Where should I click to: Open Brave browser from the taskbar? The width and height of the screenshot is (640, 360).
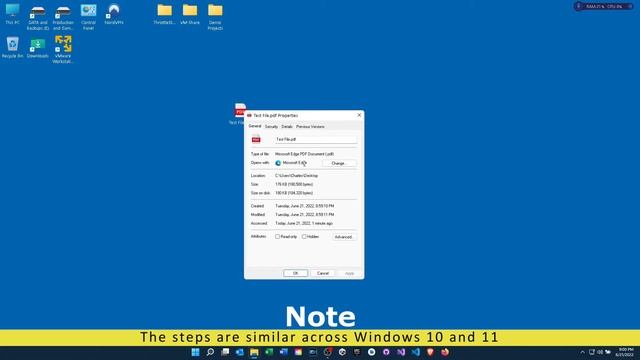(x=430, y=352)
